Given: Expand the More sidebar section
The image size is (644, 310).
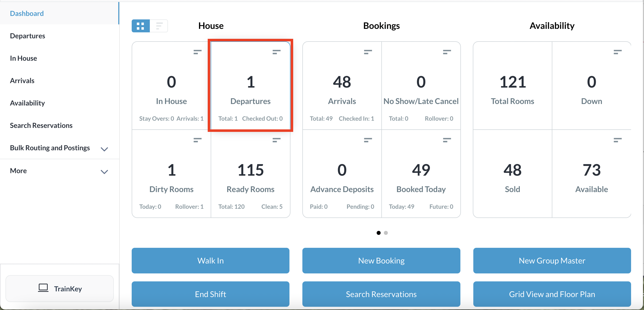Looking at the screenshot, I should 104,172.
